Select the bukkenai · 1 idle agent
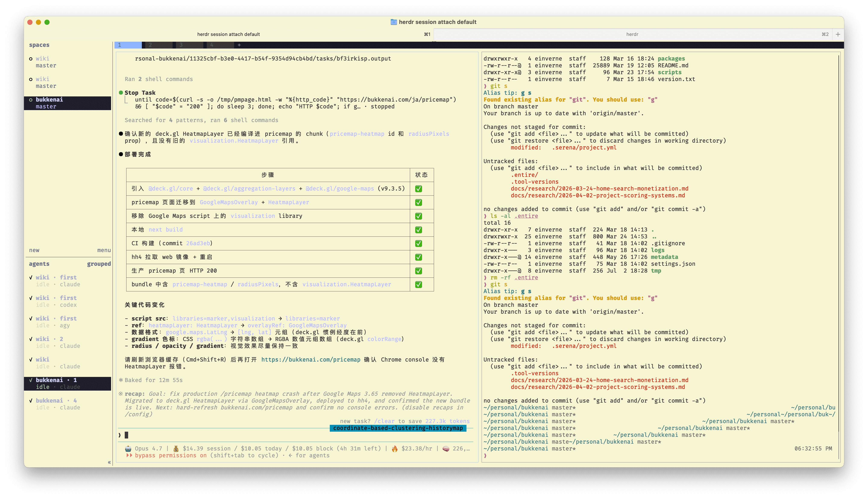Screen dimensions: 868x499 click(67, 384)
